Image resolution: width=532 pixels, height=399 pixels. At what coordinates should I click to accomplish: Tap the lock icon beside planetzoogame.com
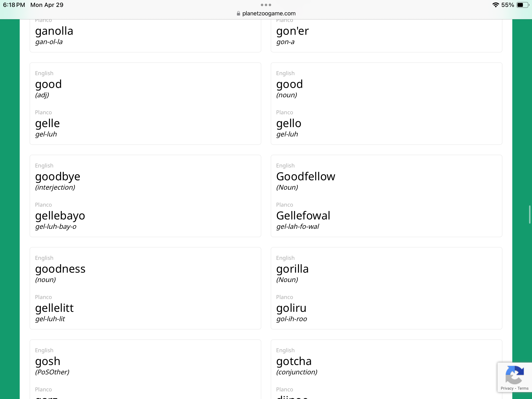pyautogui.click(x=238, y=13)
